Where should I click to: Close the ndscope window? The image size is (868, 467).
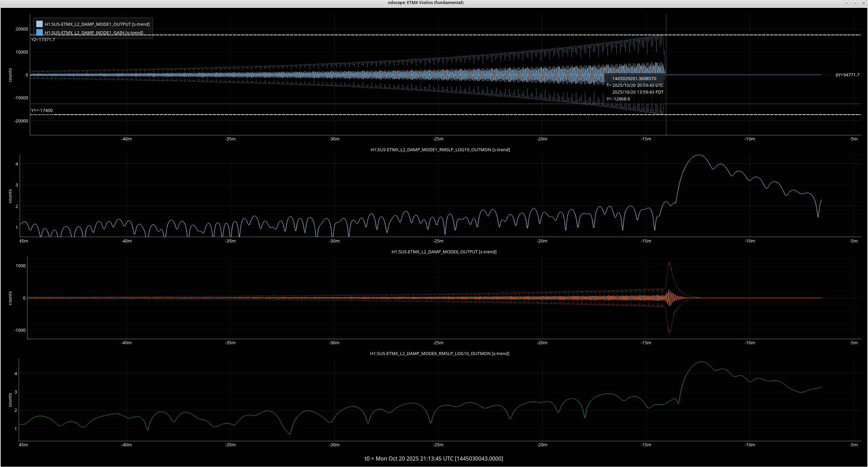click(x=864, y=3)
